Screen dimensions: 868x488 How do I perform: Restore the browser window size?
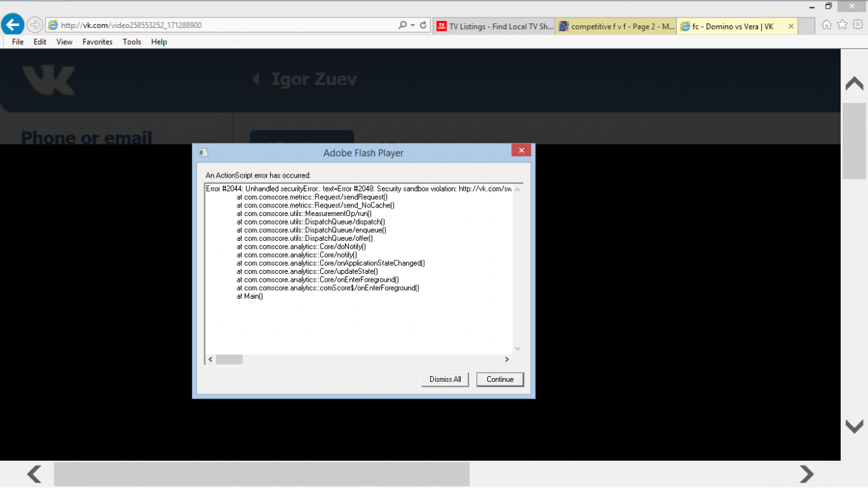[x=828, y=6]
